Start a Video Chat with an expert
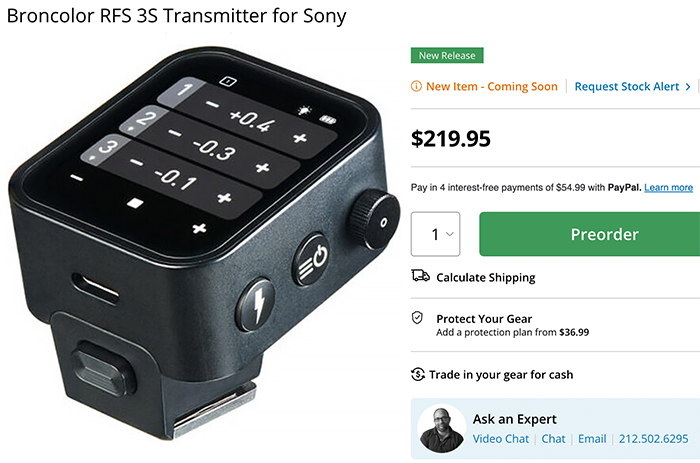Screen dimensions: 700x463 pyautogui.click(x=500, y=439)
